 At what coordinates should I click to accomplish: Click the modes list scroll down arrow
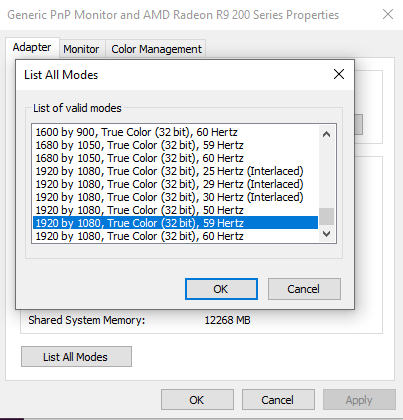pos(326,234)
